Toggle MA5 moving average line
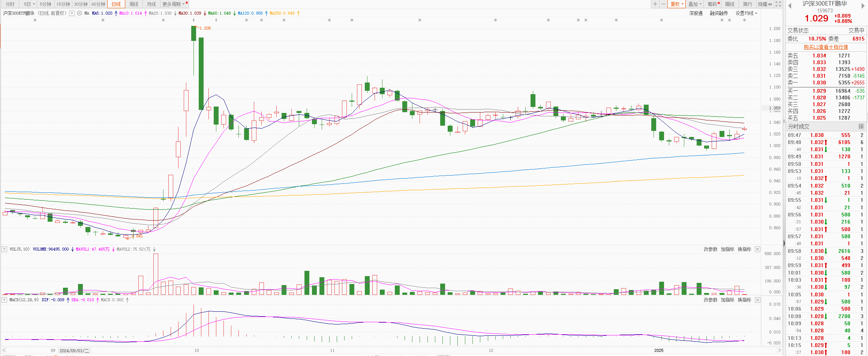Screen dimensions: 868x356 pyautogui.click(x=102, y=13)
